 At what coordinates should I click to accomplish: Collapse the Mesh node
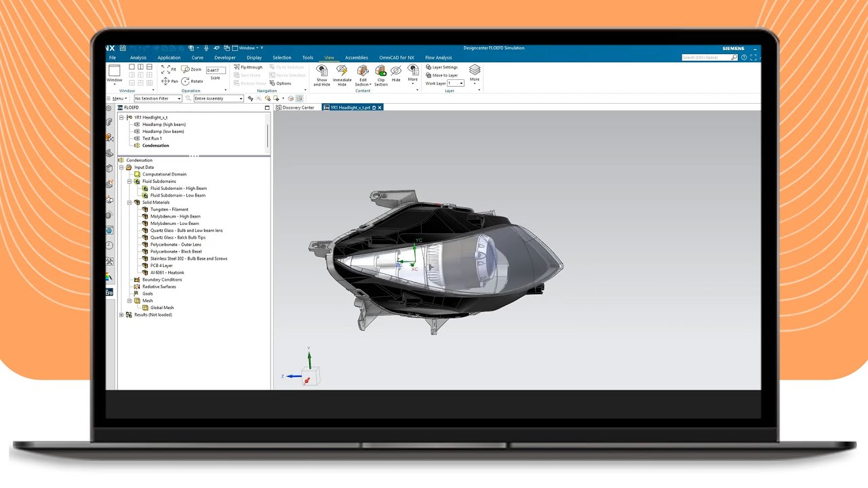130,301
